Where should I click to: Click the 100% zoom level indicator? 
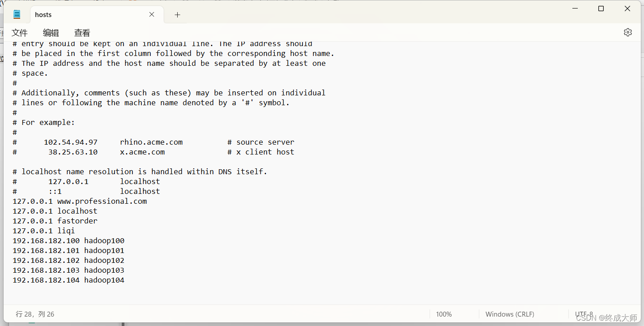point(444,314)
